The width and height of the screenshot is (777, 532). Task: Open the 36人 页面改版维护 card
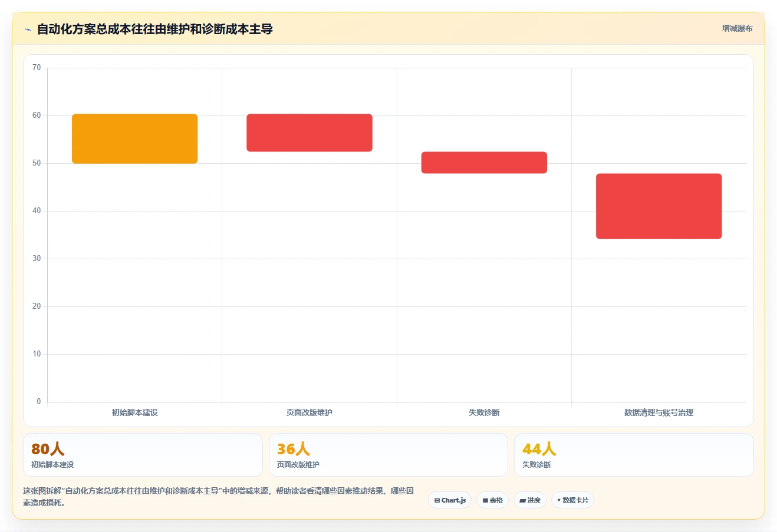388,455
